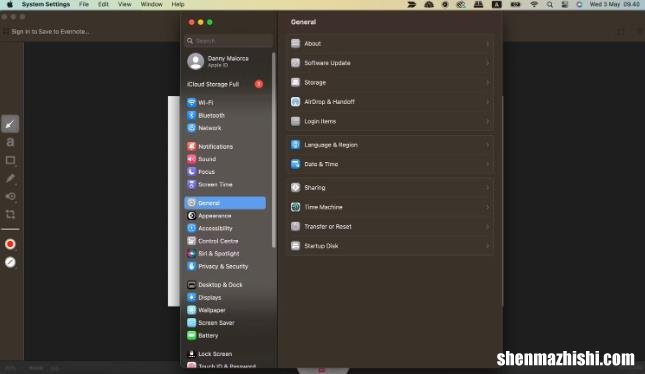Viewport: 645px width, 374px height.
Task: Open the Edit menu
Action: click(x=103, y=4)
